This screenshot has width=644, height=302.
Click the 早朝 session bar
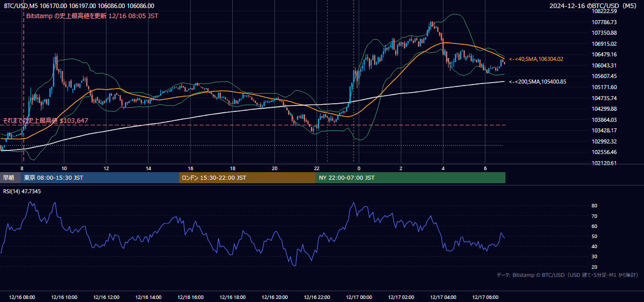[x=10, y=178]
